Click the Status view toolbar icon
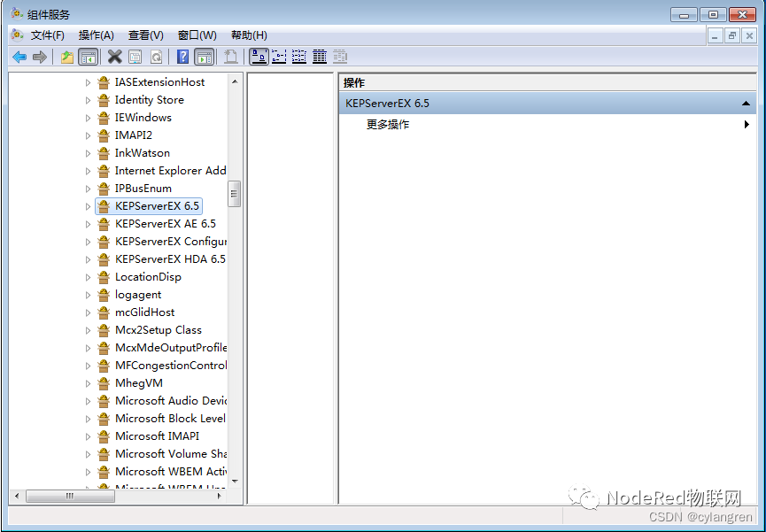Image resolution: width=766 pixels, height=532 pixels. coord(340,58)
